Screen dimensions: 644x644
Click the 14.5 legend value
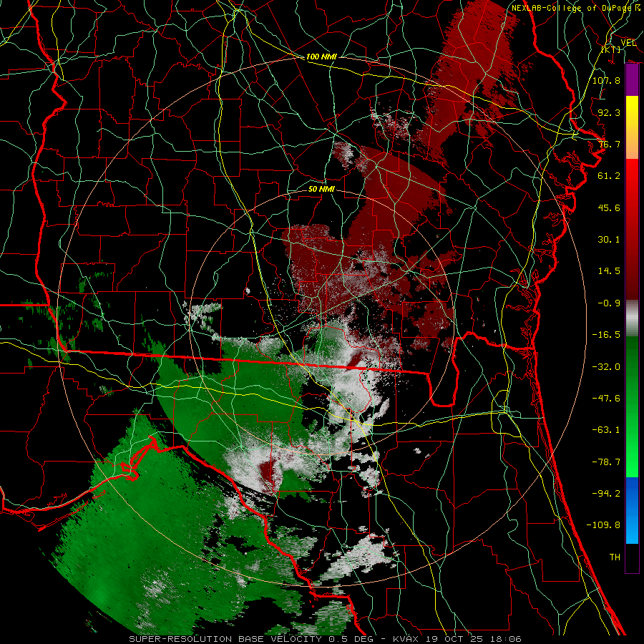tap(609, 271)
